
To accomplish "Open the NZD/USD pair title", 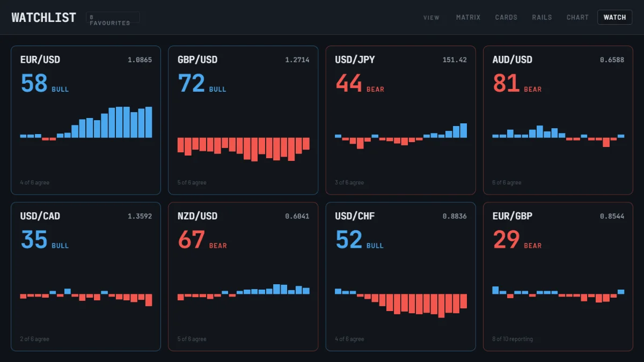I will point(197,216).
